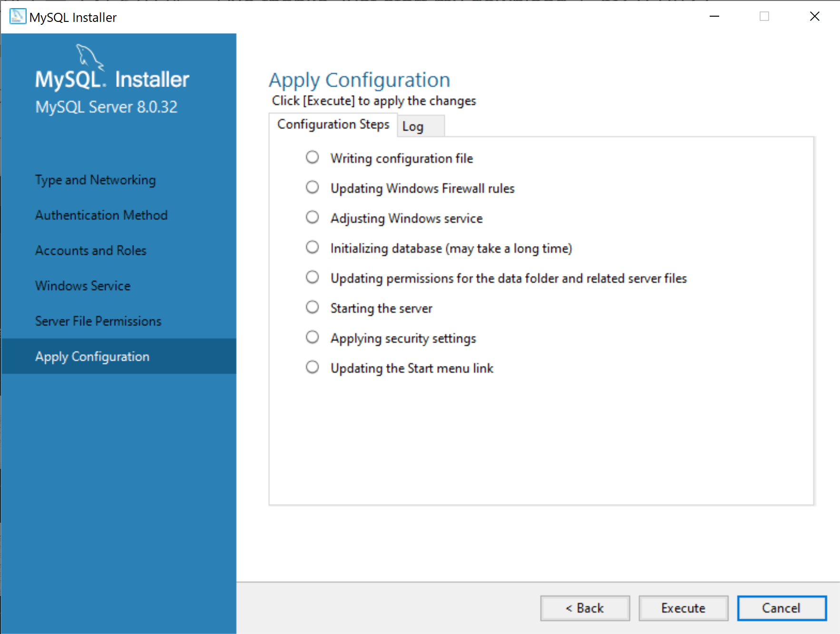Execute the configuration changes
This screenshot has height=634, width=840.
click(x=683, y=608)
